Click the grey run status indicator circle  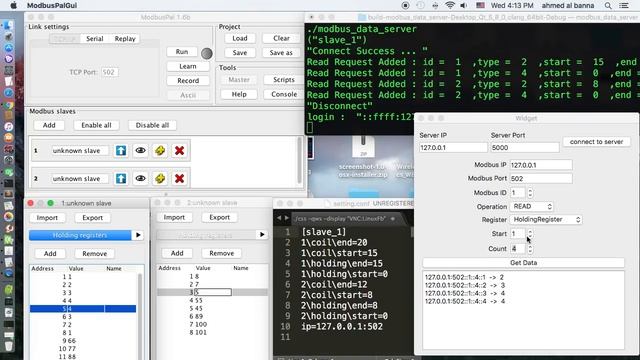(x=207, y=53)
